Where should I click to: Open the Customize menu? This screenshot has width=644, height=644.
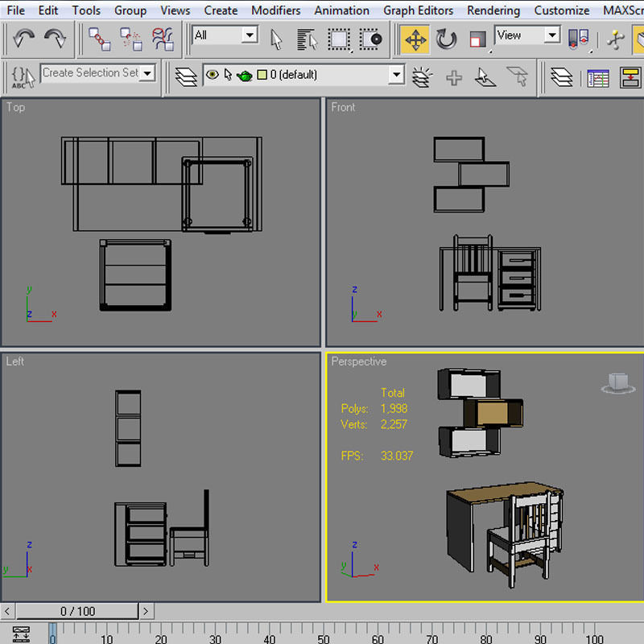pos(562,10)
